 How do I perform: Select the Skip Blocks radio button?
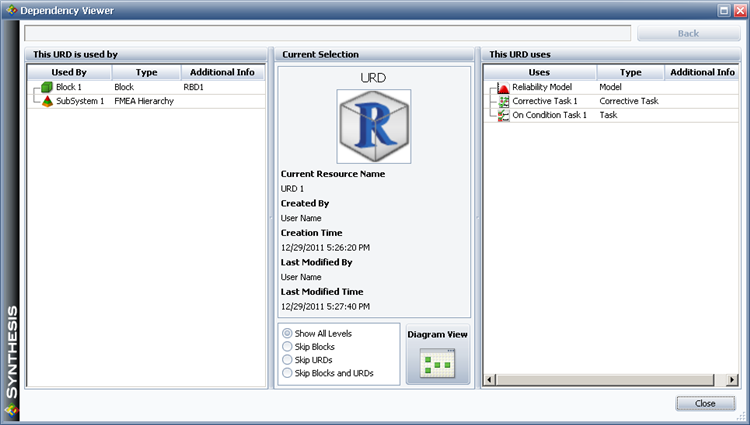tap(288, 346)
